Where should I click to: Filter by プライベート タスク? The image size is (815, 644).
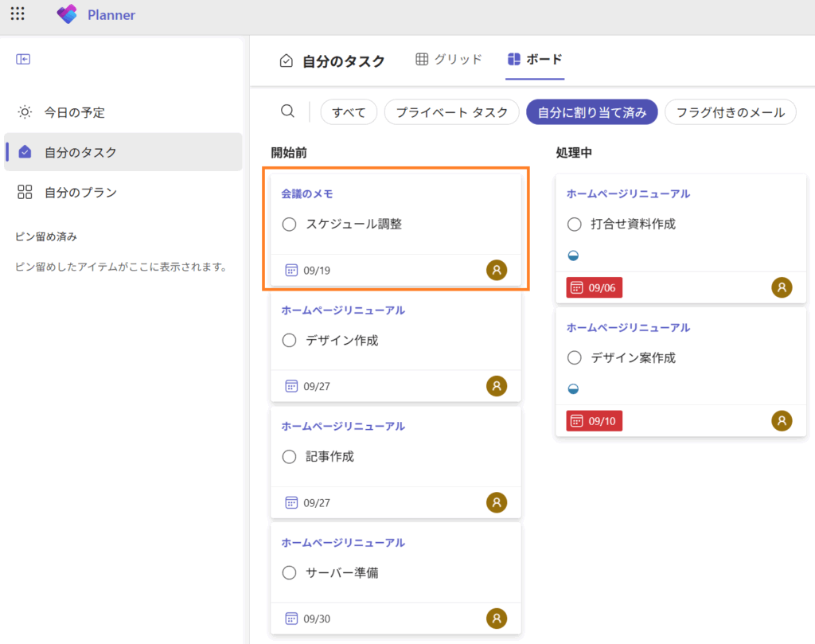[x=451, y=112]
